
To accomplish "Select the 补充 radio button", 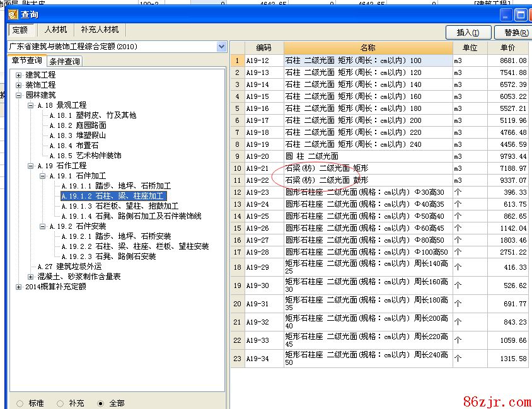I will [x=61, y=403].
